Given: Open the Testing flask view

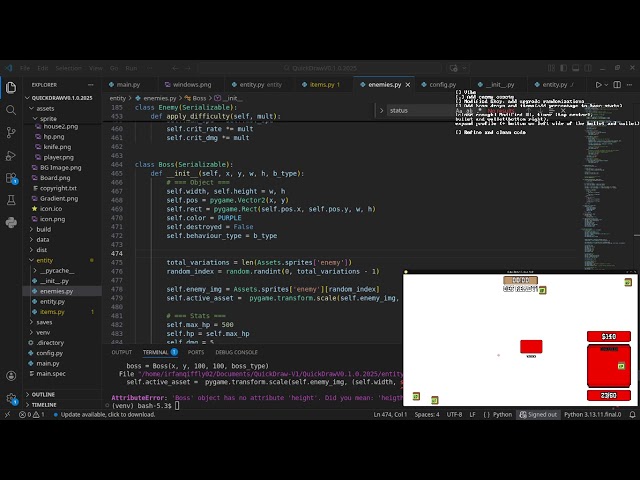Looking at the screenshot, I should click(x=11, y=200).
